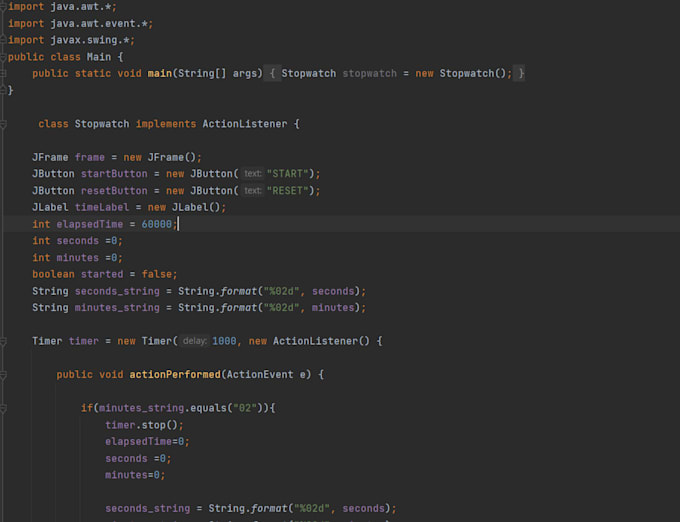Viewport: 680px width, 522px height.
Task: Click 'Stopwatch()' constructor call in main
Action: pyautogui.click(x=472, y=73)
